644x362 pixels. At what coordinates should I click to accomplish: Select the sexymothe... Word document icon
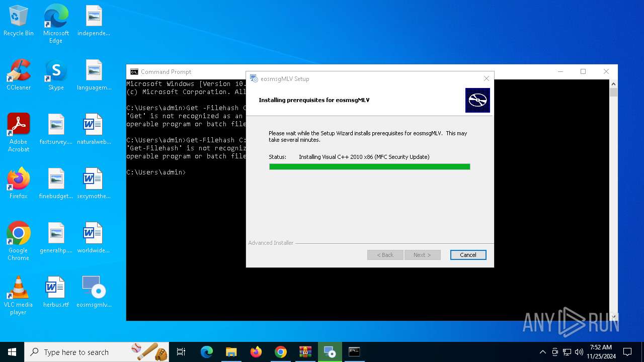point(94,184)
